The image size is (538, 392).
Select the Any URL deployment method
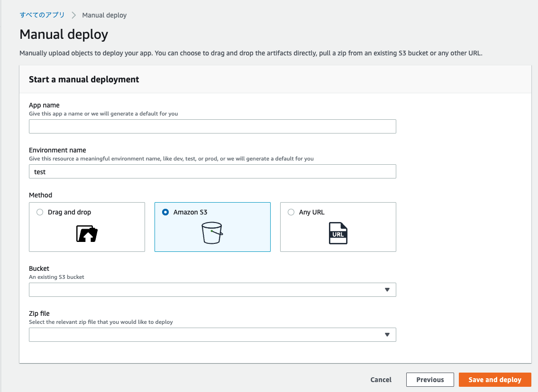point(291,212)
